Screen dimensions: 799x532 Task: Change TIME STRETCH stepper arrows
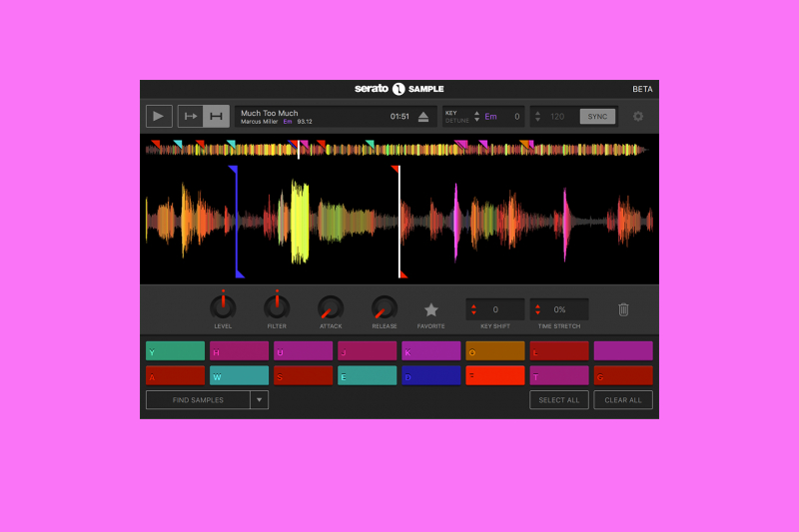tap(537, 309)
